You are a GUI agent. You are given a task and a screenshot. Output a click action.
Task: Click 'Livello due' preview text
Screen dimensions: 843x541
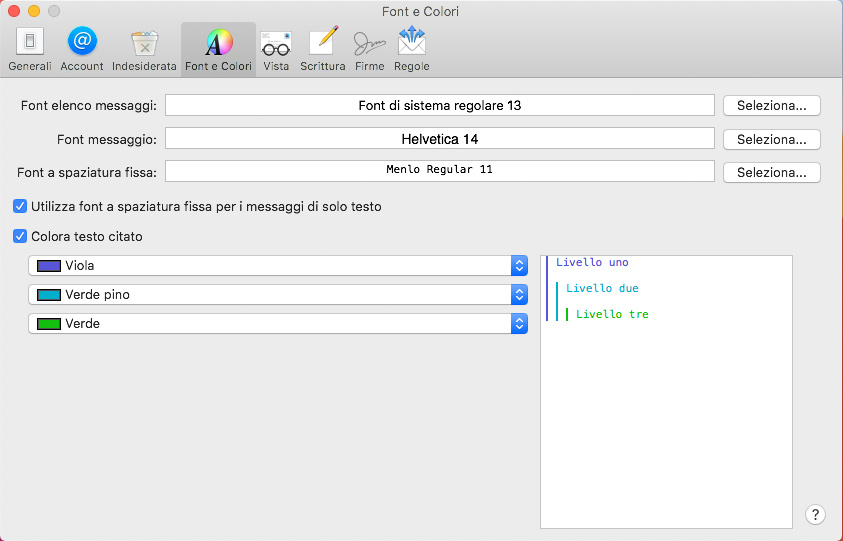(602, 288)
